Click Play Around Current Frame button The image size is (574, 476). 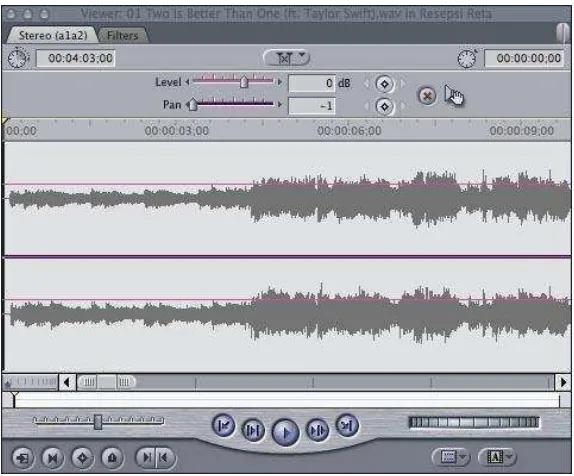click(x=317, y=429)
